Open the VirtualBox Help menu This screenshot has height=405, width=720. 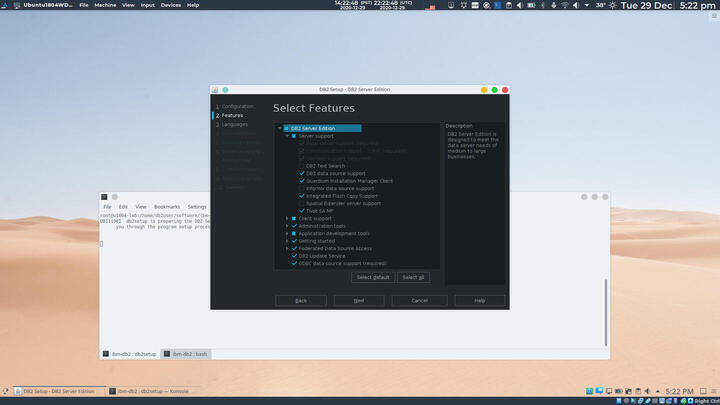[193, 5]
